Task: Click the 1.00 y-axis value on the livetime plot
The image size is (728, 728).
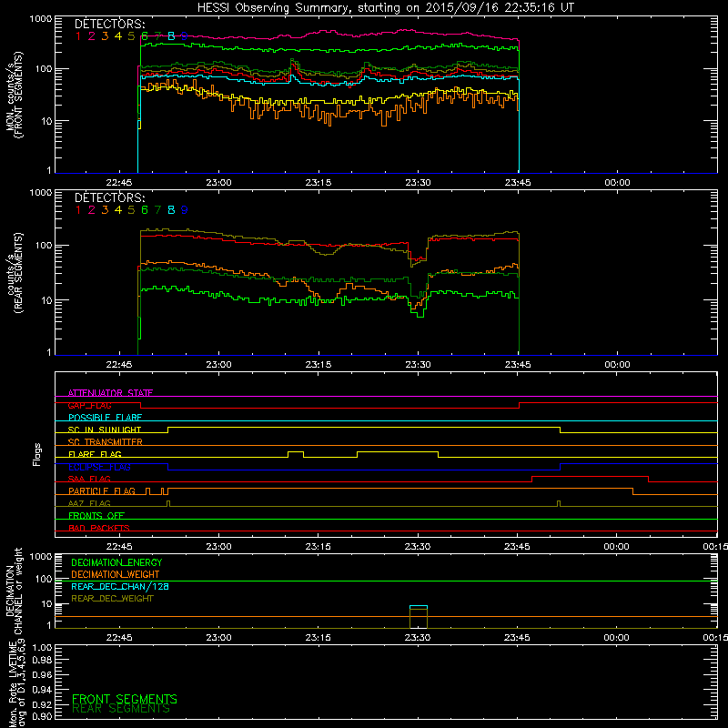Action: (42, 648)
